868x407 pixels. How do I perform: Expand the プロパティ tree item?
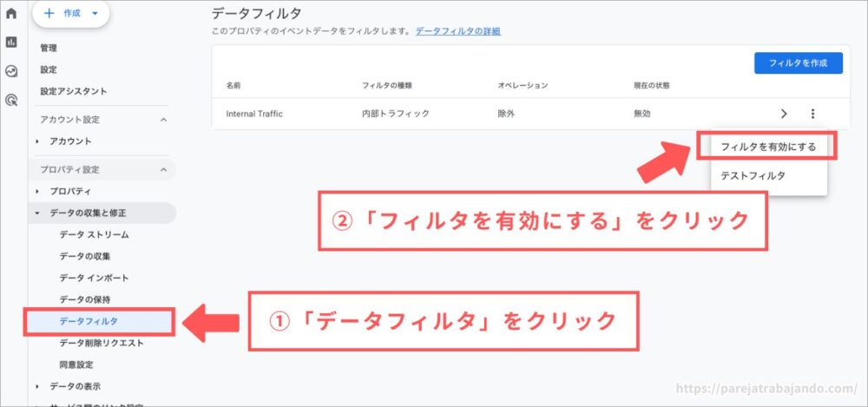point(37,191)
